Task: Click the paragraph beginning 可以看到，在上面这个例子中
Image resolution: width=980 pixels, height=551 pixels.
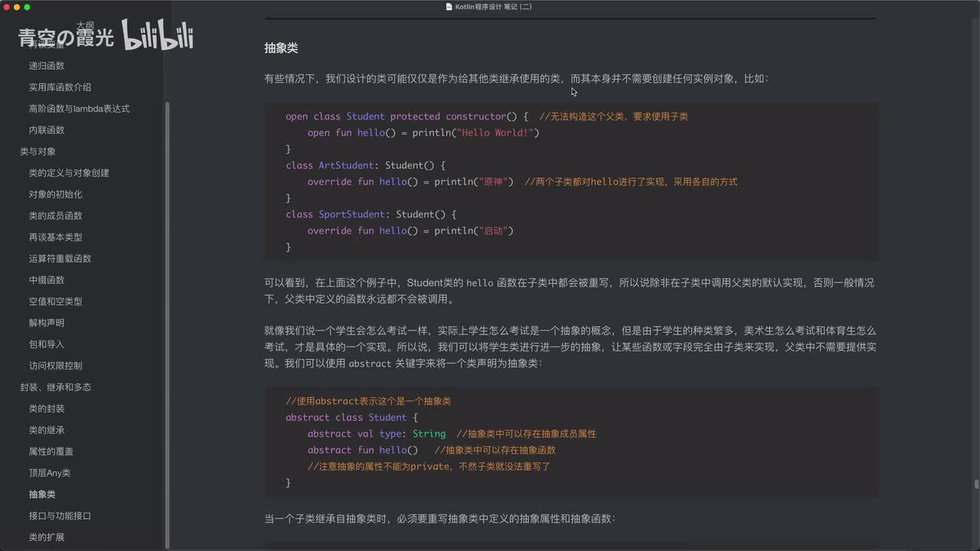Action: click(569, 291)
